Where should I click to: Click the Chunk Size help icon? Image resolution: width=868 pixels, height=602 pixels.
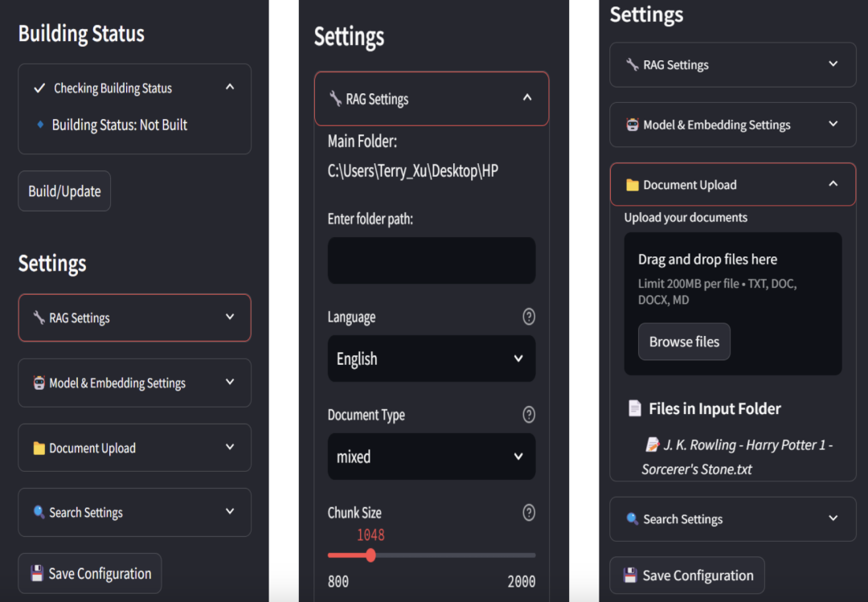[529, 512]
